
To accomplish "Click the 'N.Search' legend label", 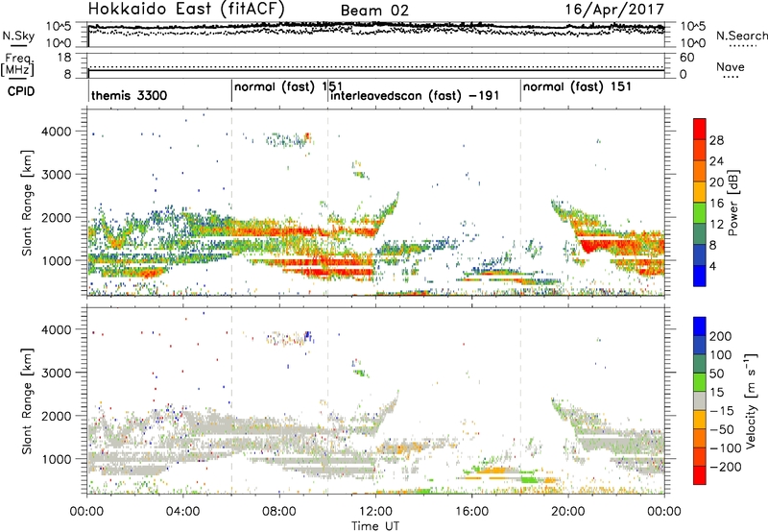I will [741, 36].
